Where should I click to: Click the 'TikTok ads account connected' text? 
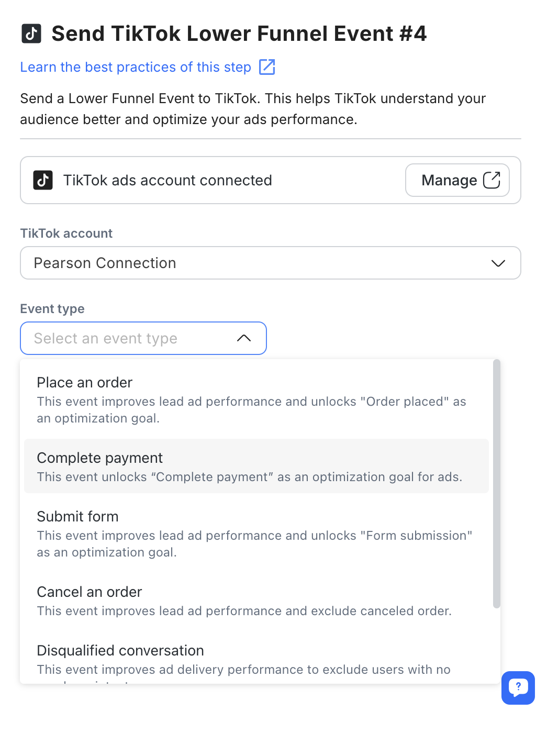point(167,180)
